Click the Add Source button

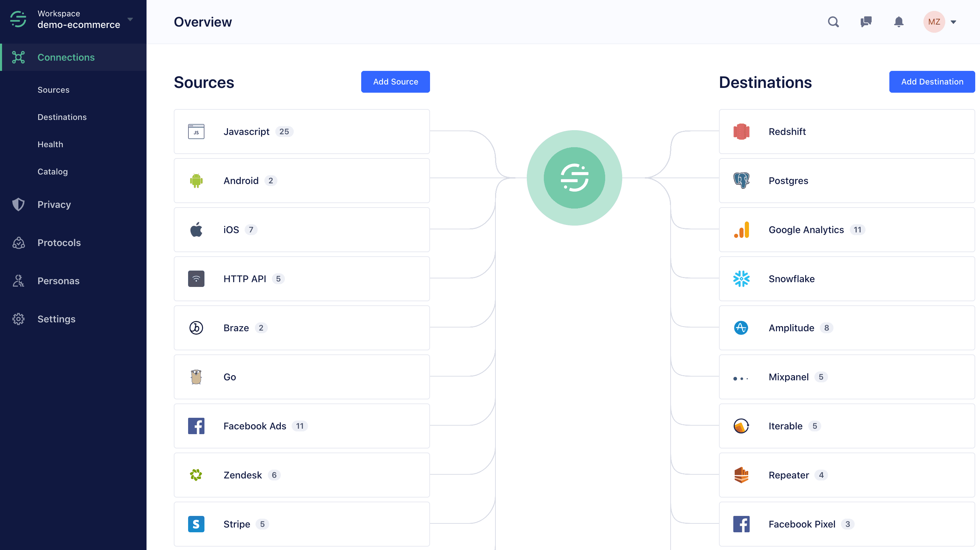click(395, 81)
